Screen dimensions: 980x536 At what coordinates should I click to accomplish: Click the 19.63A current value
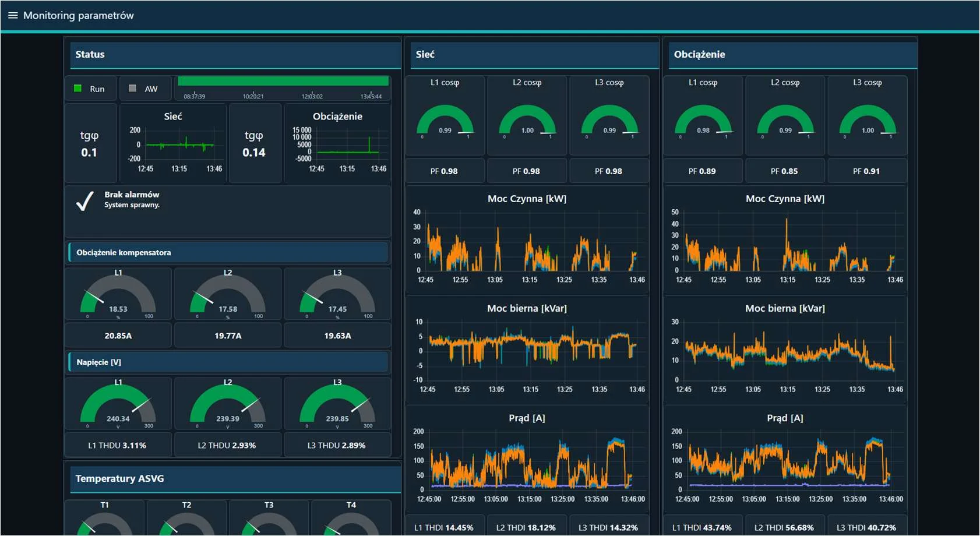pyautogui.click(x=337, y=336)
